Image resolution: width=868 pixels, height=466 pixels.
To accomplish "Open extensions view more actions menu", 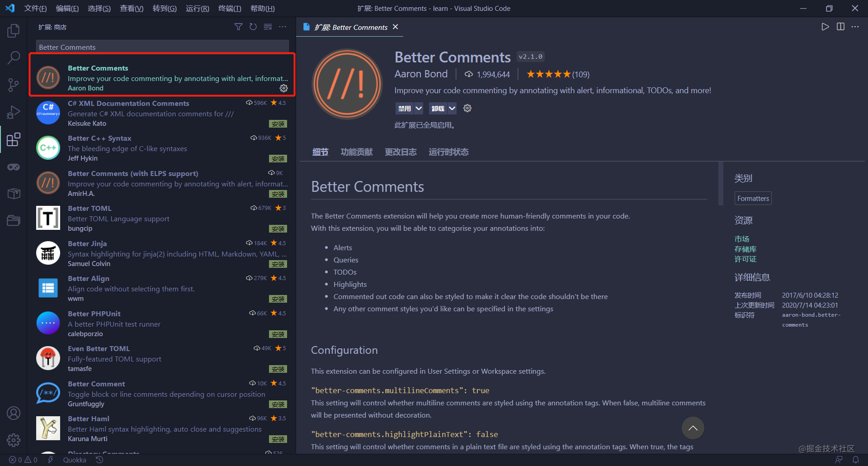I will (283, 27).
